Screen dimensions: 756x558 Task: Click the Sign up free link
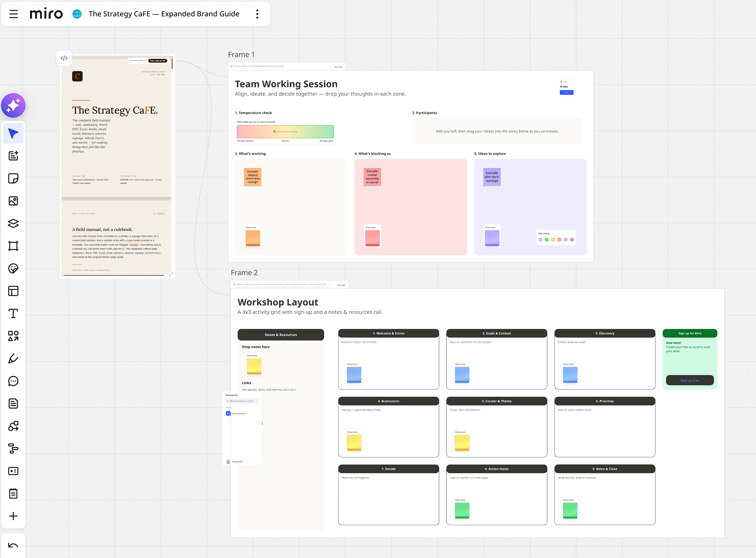(x=690, y=380)
